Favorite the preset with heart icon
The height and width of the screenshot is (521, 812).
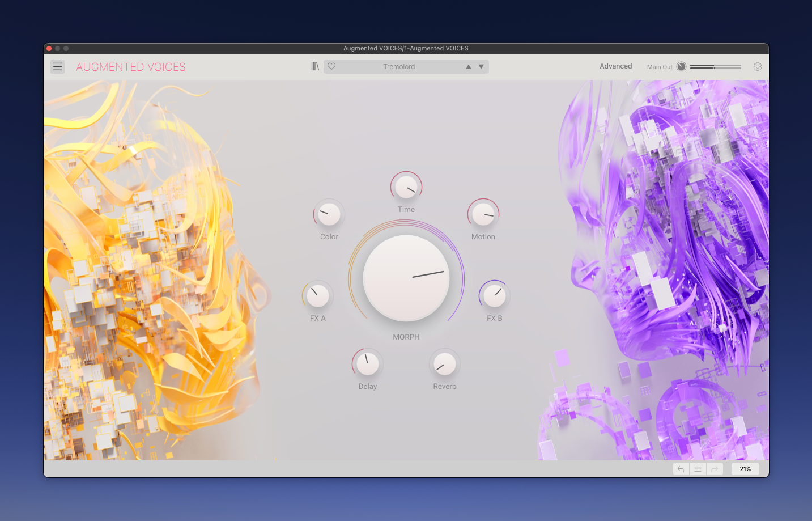click(x=332, y=67)
